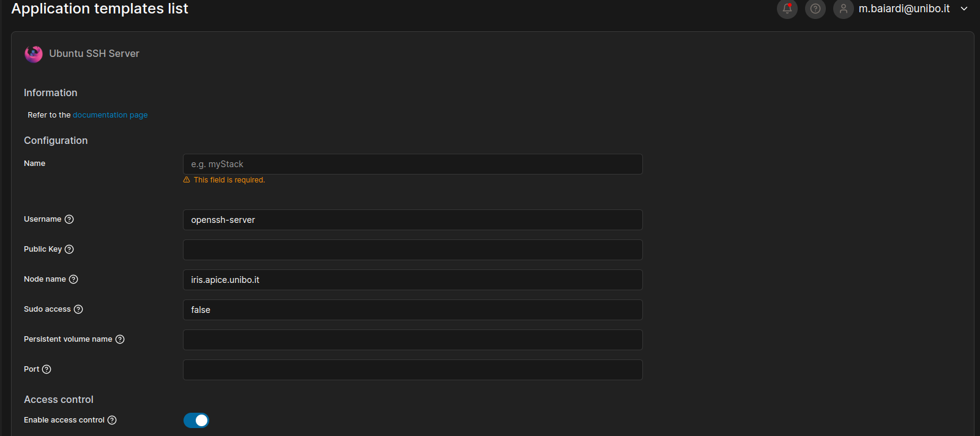Open the notifications bell icon
Screen dimensions: 980x436
point(787,9)
